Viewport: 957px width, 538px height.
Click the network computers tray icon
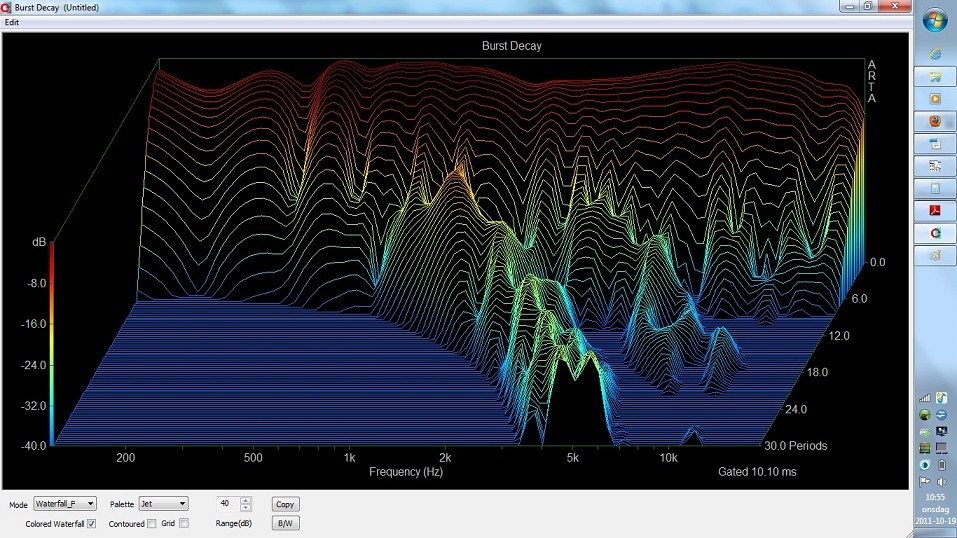click(x=942, y=448)
